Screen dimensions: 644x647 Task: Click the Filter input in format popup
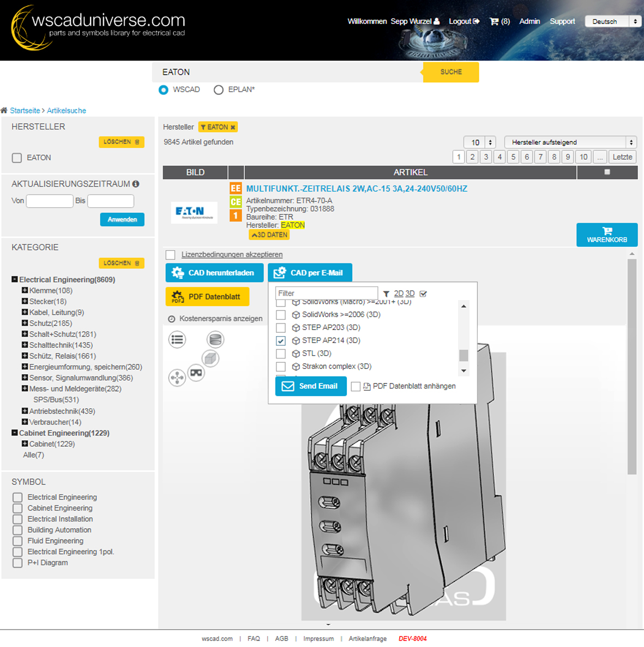coord(326,293)
